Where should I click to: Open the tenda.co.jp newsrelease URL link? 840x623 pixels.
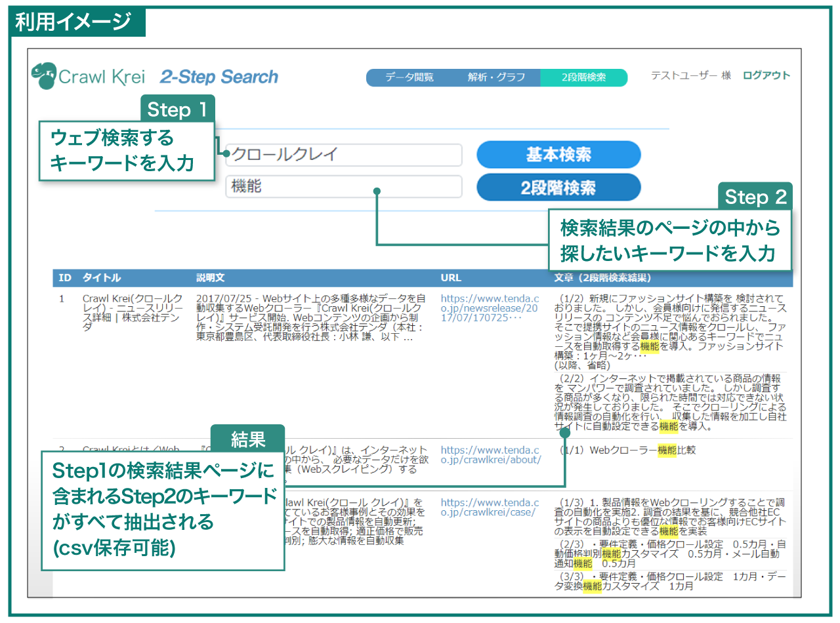coord(490,308)
